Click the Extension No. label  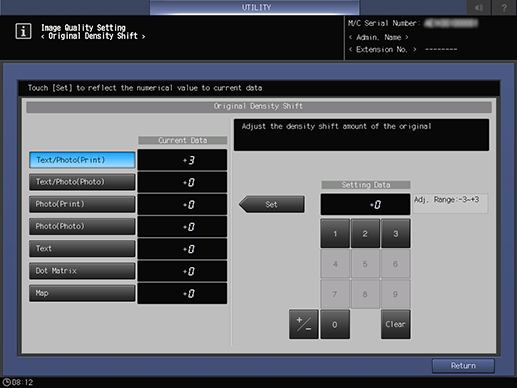point(382,49)
